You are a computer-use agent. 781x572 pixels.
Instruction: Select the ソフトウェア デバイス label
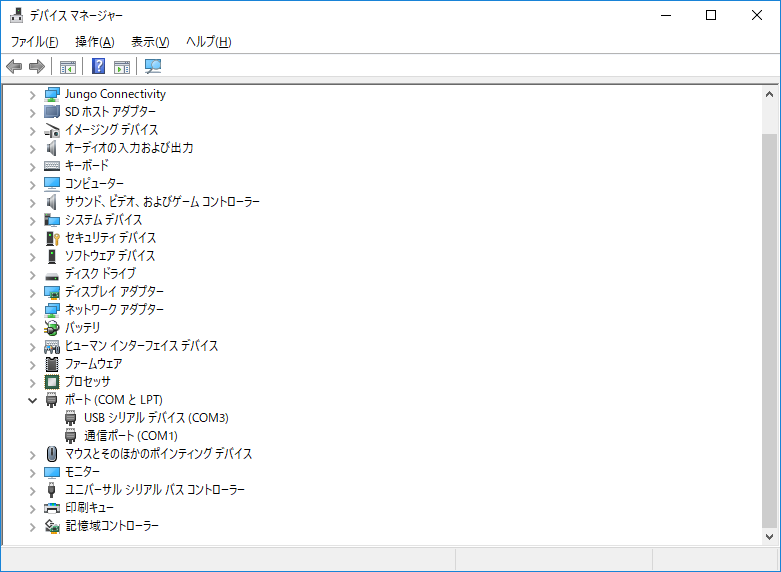click(x=110, y=256)
